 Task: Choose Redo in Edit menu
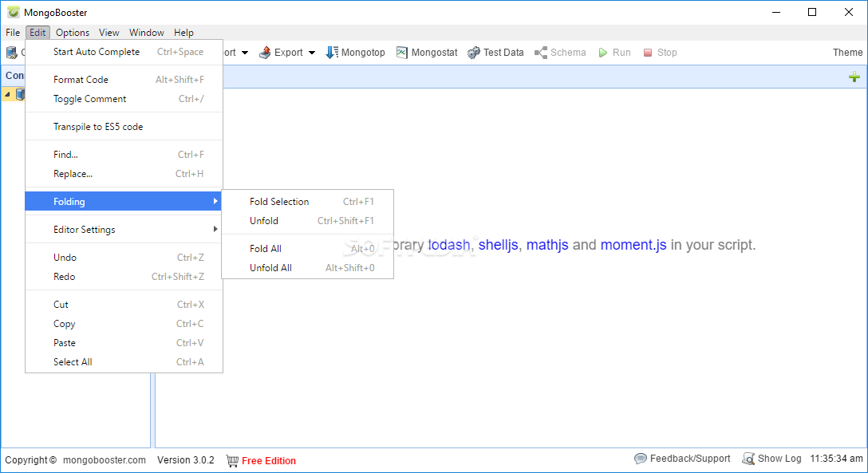(x=124, y=277)
